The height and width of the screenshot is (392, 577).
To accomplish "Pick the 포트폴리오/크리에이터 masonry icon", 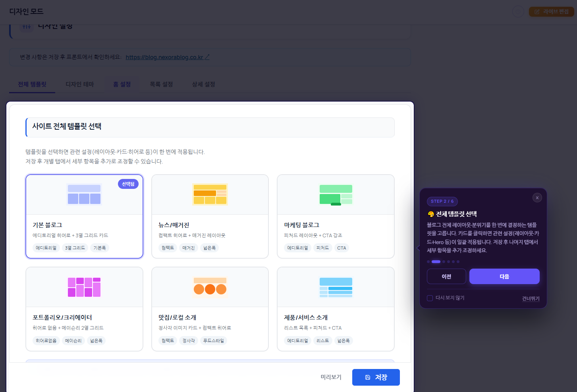I will click(84, 287).
